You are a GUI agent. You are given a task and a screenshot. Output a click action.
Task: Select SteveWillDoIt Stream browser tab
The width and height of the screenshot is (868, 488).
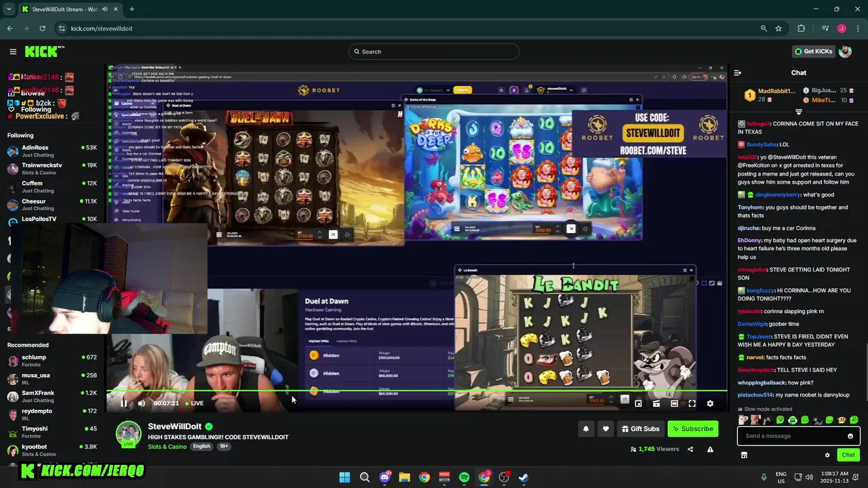tap(69, 9)
